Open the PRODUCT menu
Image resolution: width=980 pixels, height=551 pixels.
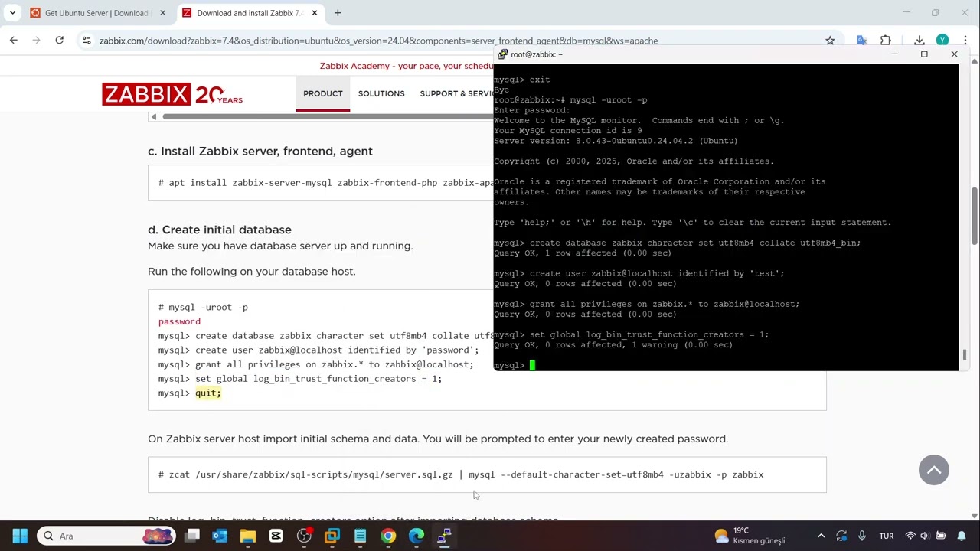pyautogui.click(x=322, y=93)
